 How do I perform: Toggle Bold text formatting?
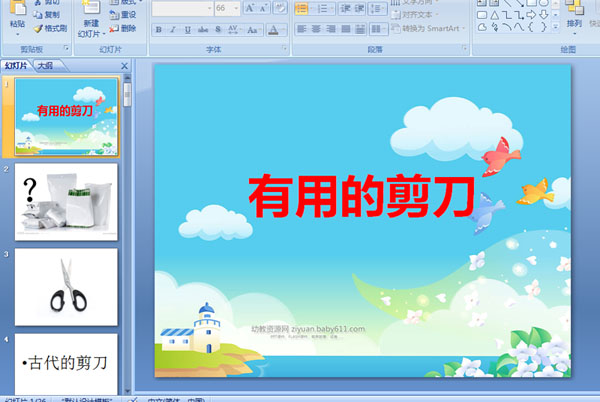(158, 30)
